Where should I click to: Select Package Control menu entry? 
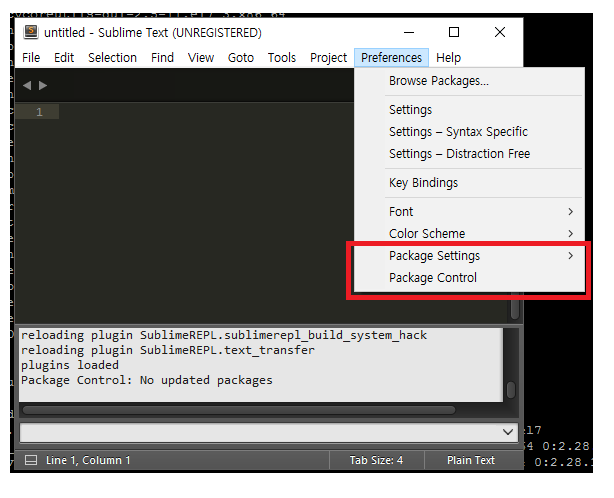(x=469, y=278)
